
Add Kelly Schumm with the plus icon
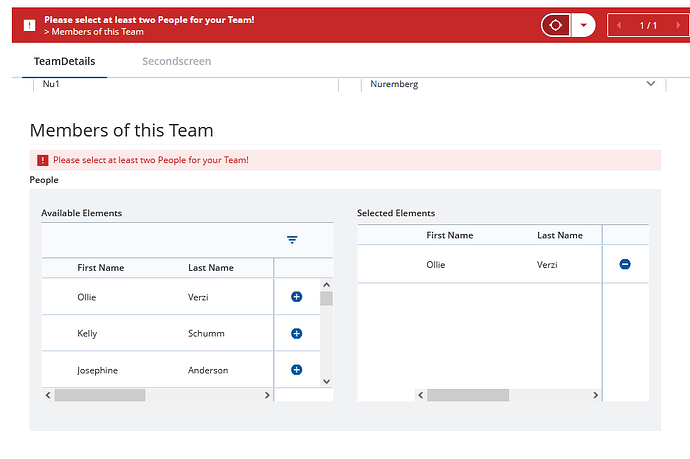click(297, 334)
